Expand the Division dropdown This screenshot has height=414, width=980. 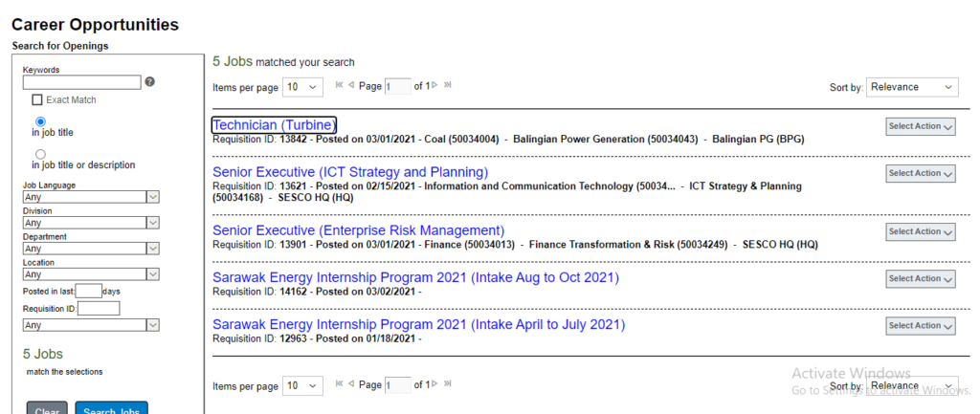point(91,223)
